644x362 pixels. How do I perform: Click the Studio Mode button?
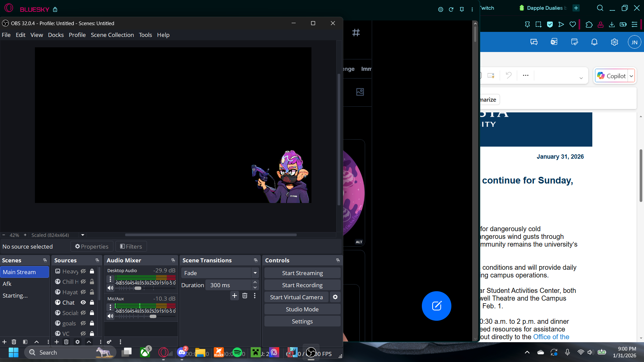click(x=302, y=309)
